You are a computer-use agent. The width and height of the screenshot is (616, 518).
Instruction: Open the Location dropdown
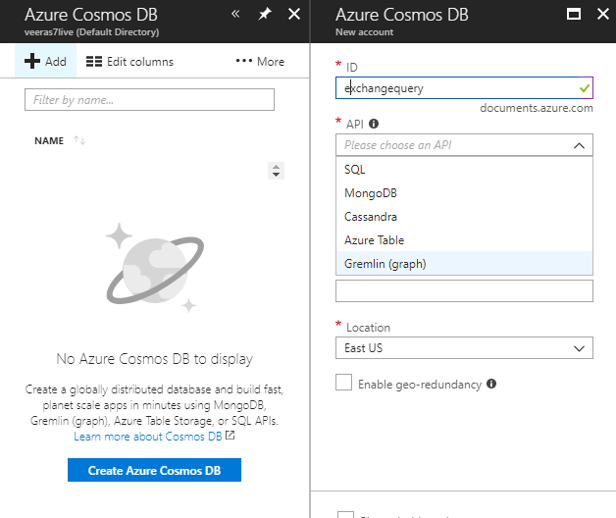click(x=464, y=348)
